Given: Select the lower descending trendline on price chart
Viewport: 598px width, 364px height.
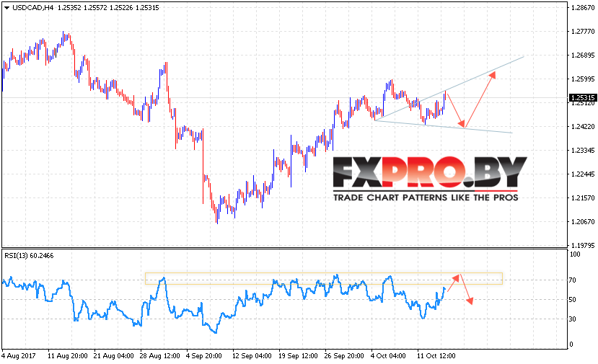Looking at the screenshot, I should tap(444, 127).
